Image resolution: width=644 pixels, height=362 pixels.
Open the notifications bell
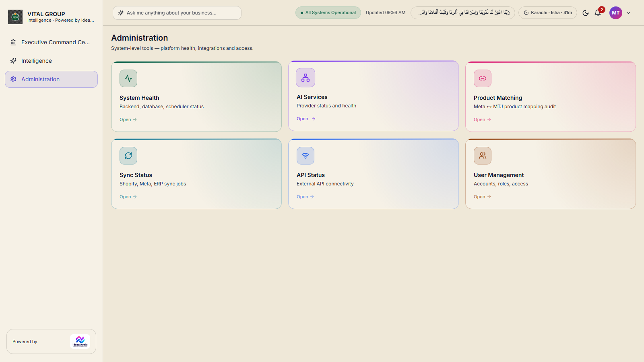(x=598, y=13)
